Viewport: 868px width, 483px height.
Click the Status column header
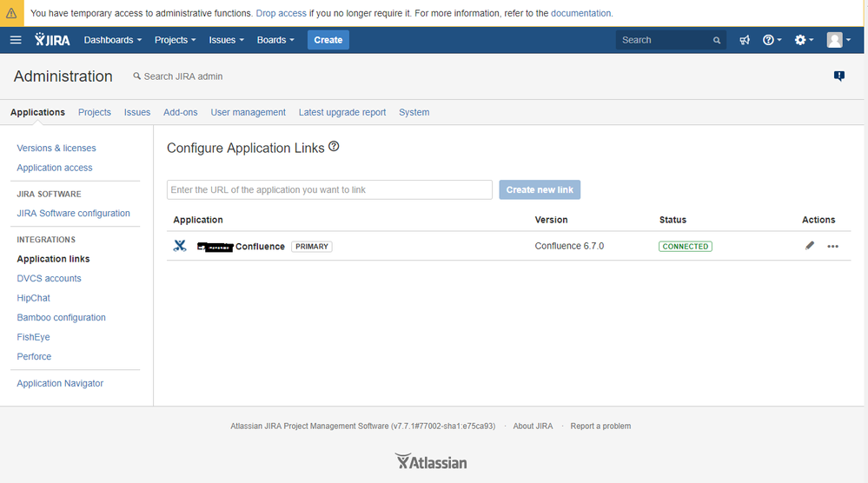point(673,220)
